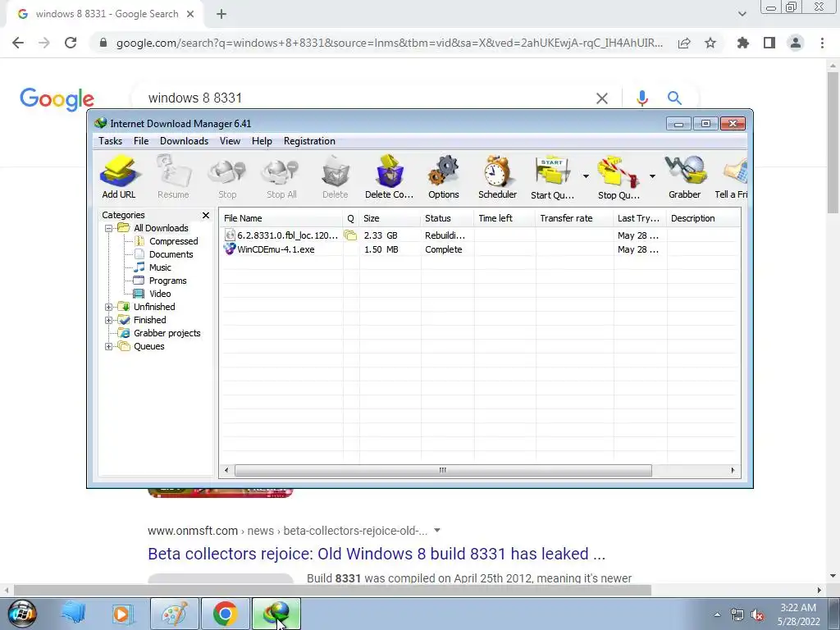The width and height of the screenshot is (840, 630).
Task: Sort by Status column header
Action: coord(447,218)
